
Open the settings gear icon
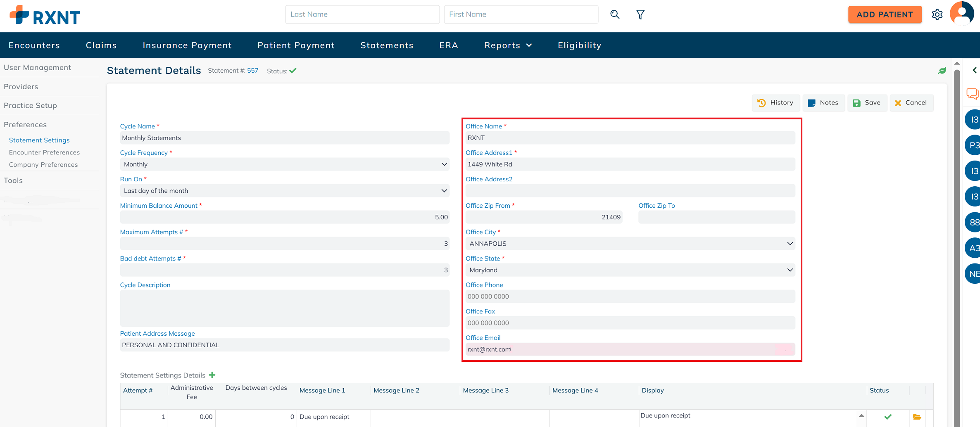(937, 14)
